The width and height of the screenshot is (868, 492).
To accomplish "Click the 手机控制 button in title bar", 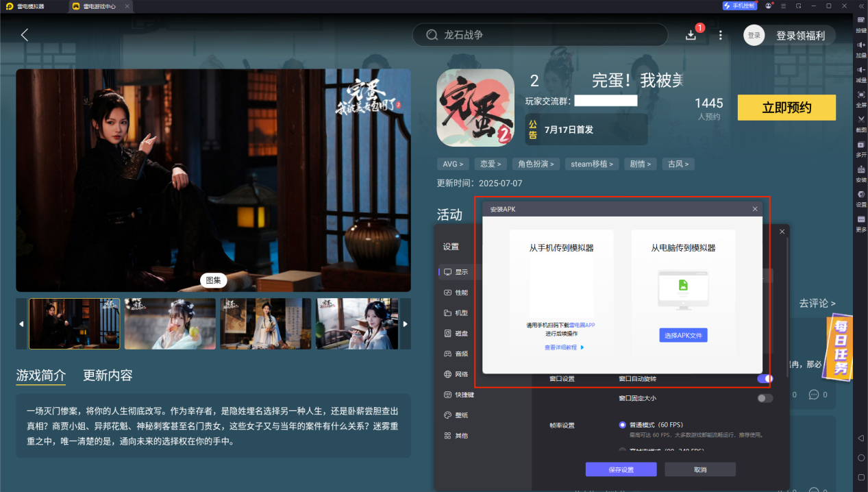I will [739, 5].
